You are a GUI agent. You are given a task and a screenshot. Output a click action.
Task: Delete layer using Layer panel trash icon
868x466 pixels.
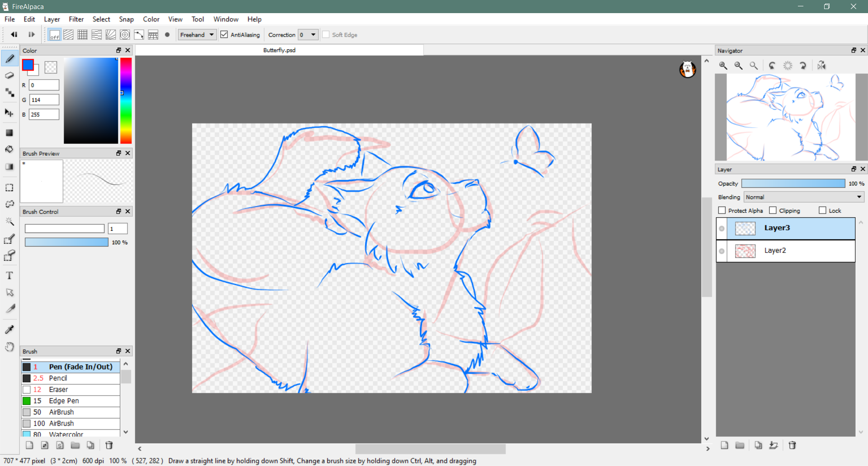pos(792,445)
